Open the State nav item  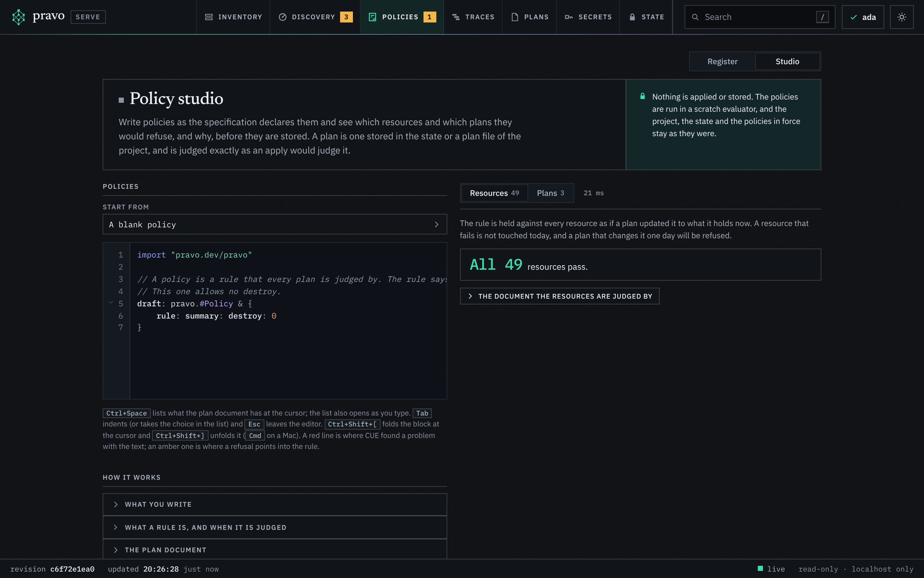tap(646, 17)
